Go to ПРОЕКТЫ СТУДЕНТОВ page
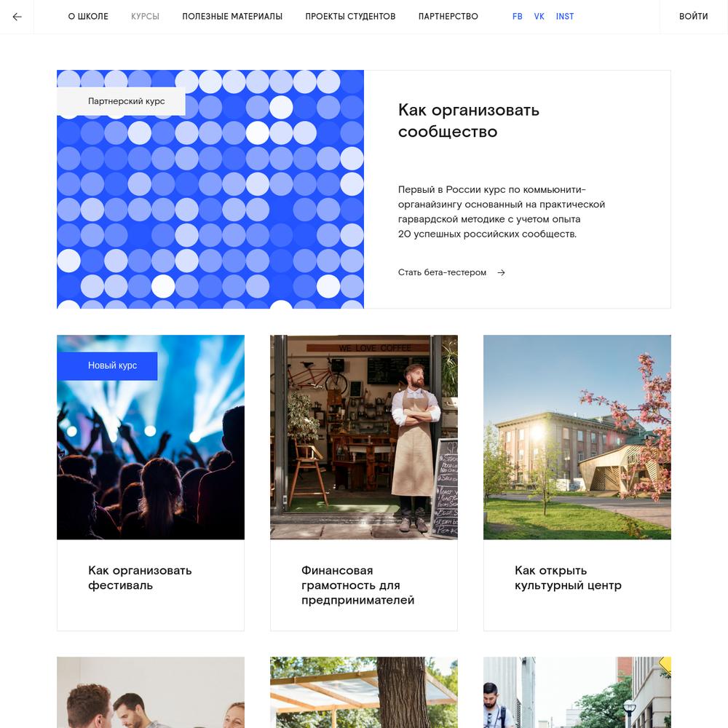 350,16
